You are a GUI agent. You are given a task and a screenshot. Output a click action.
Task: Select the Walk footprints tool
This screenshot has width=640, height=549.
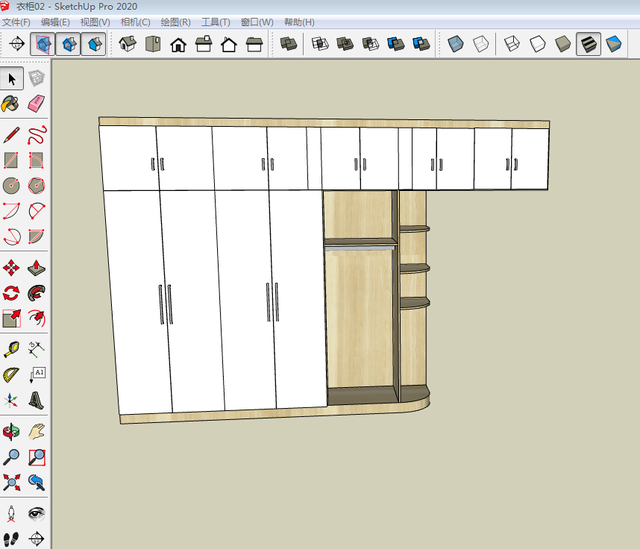pyautogui.click(x=11, y=539)
